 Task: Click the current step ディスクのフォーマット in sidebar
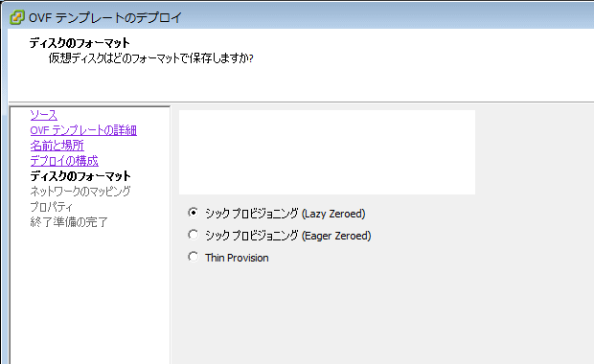pos(80,176)
